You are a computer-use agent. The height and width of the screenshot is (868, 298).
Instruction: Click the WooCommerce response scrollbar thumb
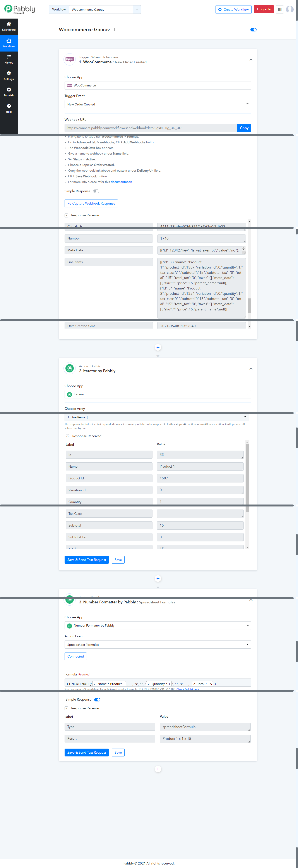click(x=249, y=306)
